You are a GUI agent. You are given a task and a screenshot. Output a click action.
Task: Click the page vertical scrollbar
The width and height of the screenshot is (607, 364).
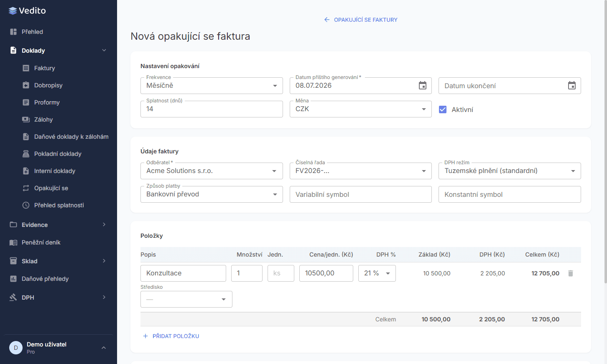click(605, 142)
